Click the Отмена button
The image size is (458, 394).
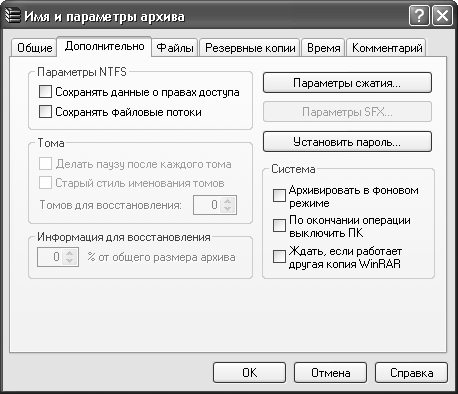(x=330, y=373)
